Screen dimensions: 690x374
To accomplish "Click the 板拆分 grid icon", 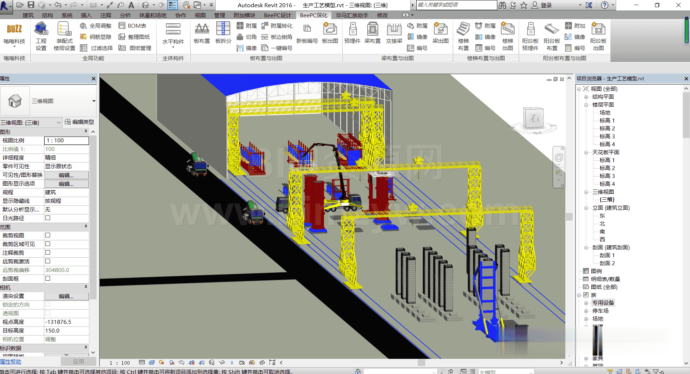I will (223, 33).
